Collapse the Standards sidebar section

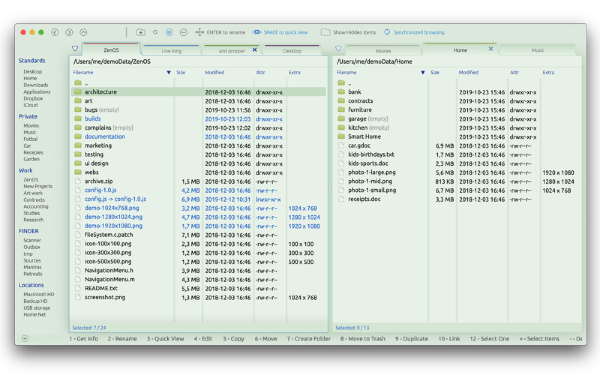pyautogui.click(x=32, y=60)
